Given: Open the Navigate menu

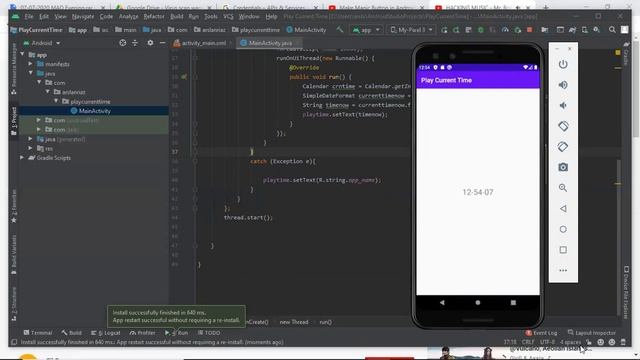Looking at the screenshot, I should tap(83, 17).
